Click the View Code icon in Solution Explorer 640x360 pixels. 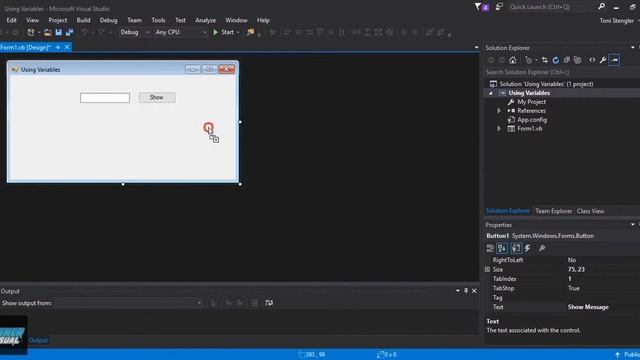tap(592, 60)
